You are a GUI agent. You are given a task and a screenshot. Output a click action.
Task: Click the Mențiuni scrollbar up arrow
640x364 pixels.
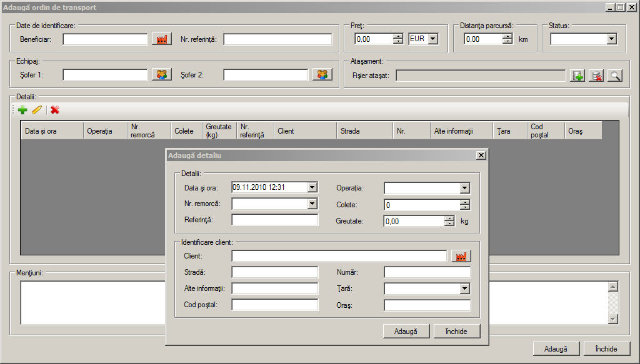click(612, 287)
